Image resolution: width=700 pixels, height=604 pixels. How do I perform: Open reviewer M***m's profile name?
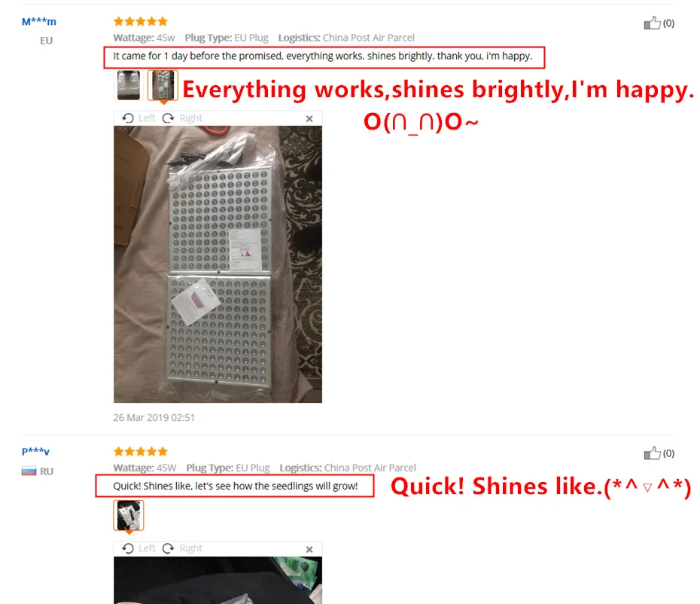39,21
